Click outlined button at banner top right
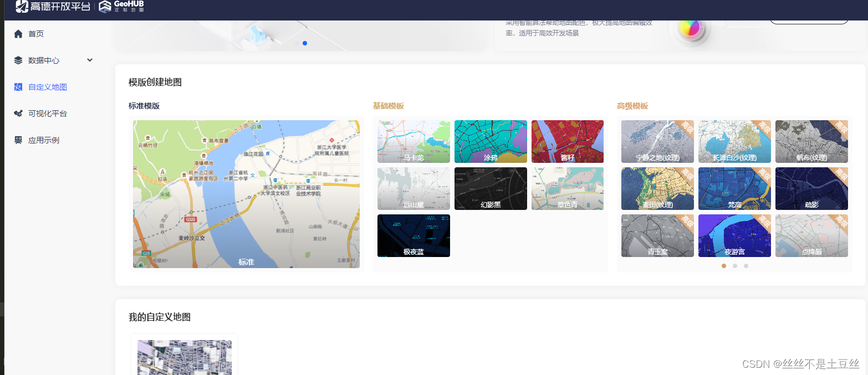868x375 pixels. click(809, 22)
